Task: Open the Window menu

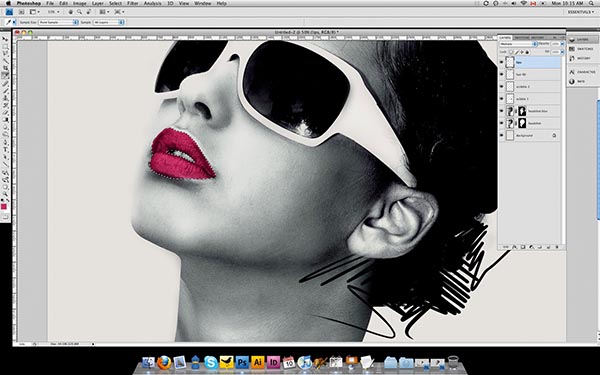Action: click(202, 3)
